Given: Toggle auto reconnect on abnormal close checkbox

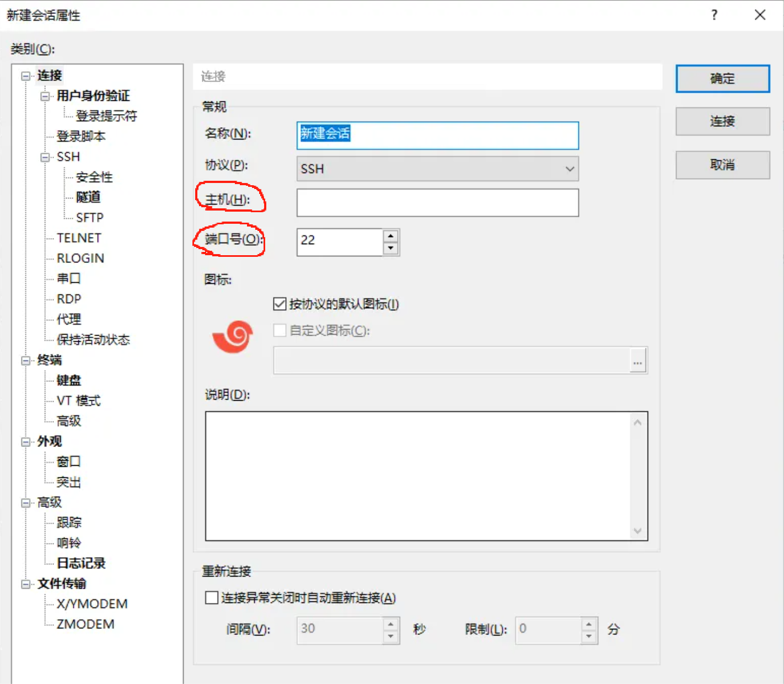Looking at the screenshot, I should click(212, 598).
